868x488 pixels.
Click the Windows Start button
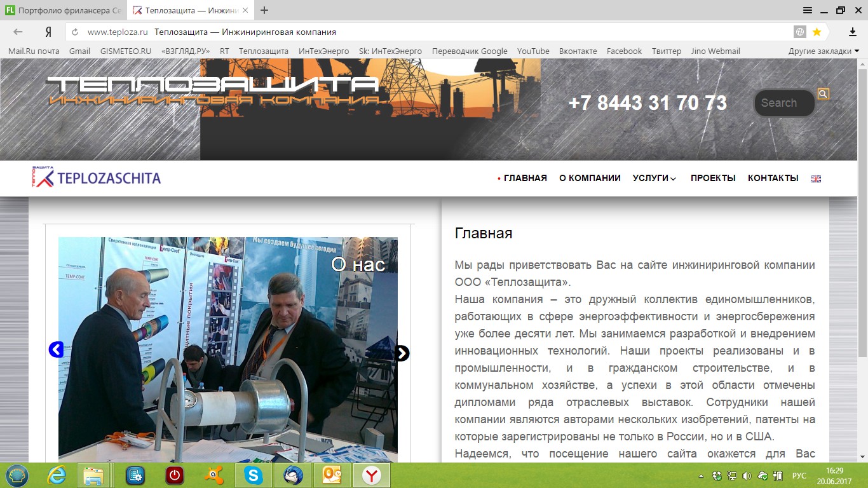pos(17,475)
